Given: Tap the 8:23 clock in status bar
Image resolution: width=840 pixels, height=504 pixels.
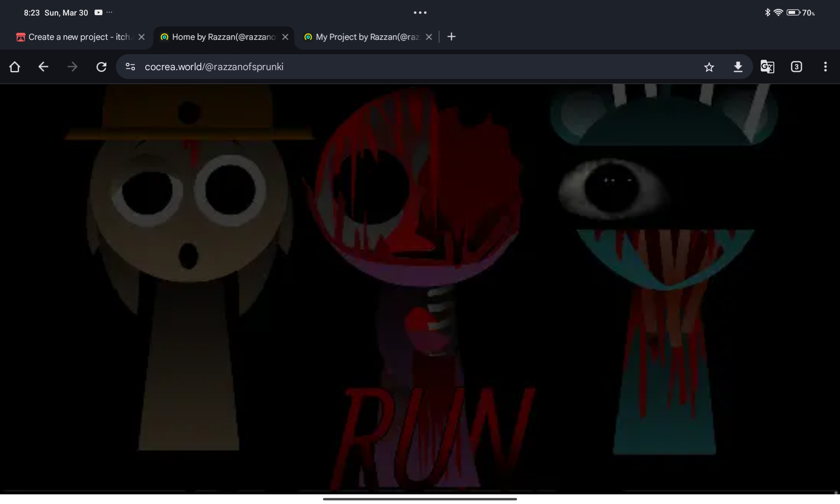Looking at the screenshot, I should [31, 13].
